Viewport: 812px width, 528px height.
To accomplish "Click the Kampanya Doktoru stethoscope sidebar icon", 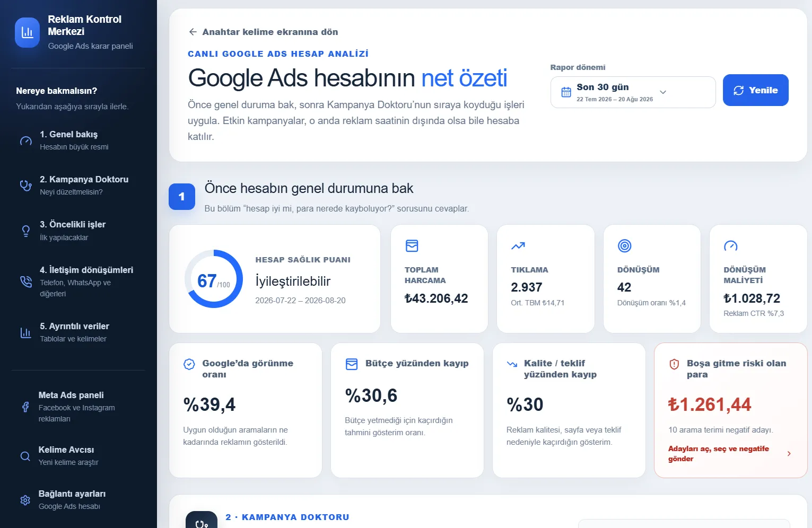I will (x=26, y=186).
